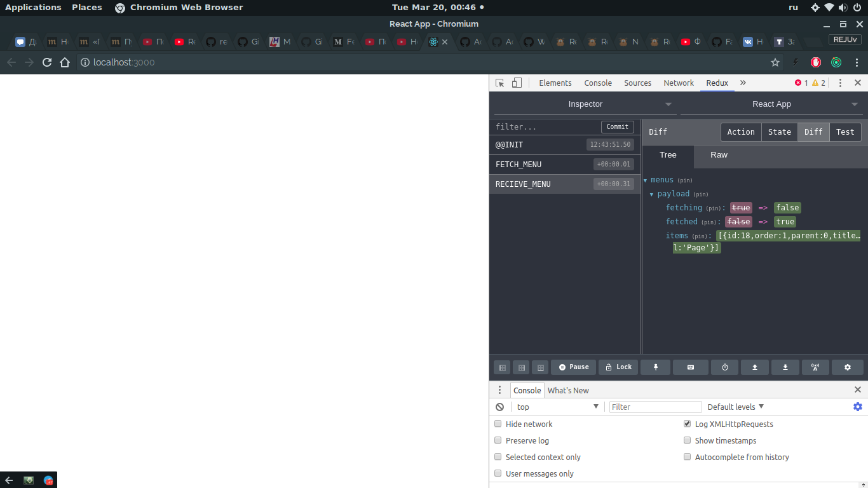Viewport: 868px width, 488px height.
Task: Select the first monitor position grid icon
Action: [x=502, y=367]
